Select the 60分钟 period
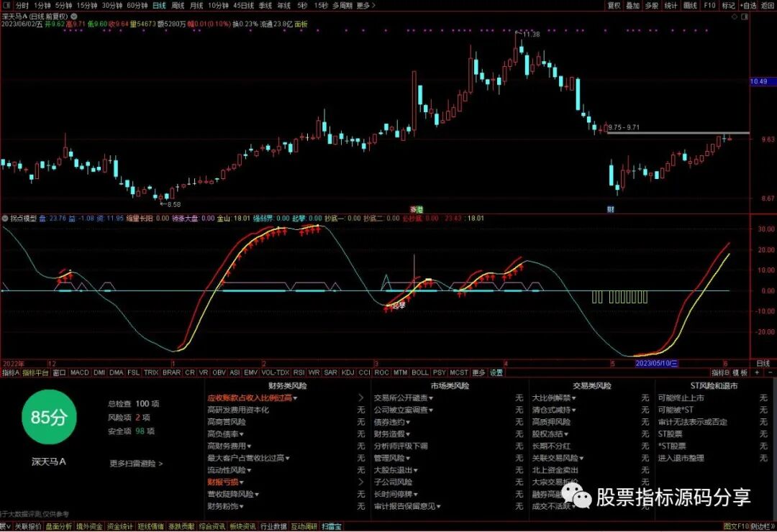 [x=137, y=6]
